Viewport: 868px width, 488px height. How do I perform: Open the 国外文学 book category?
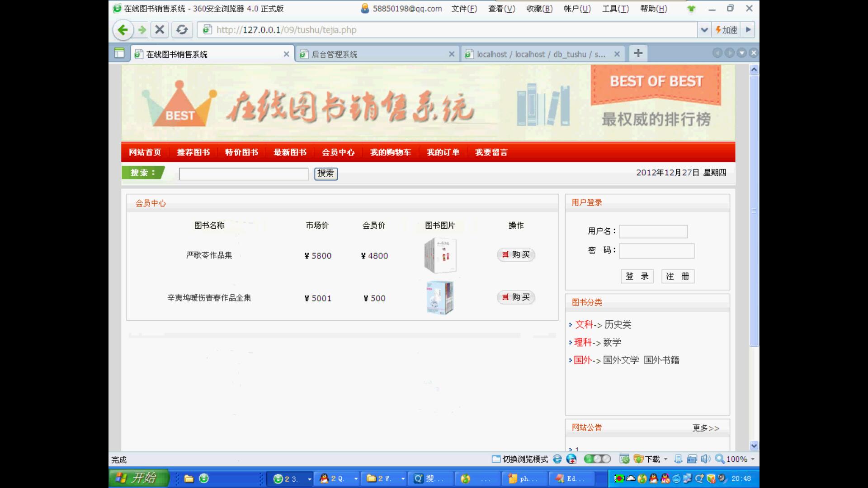pos(621,360)
